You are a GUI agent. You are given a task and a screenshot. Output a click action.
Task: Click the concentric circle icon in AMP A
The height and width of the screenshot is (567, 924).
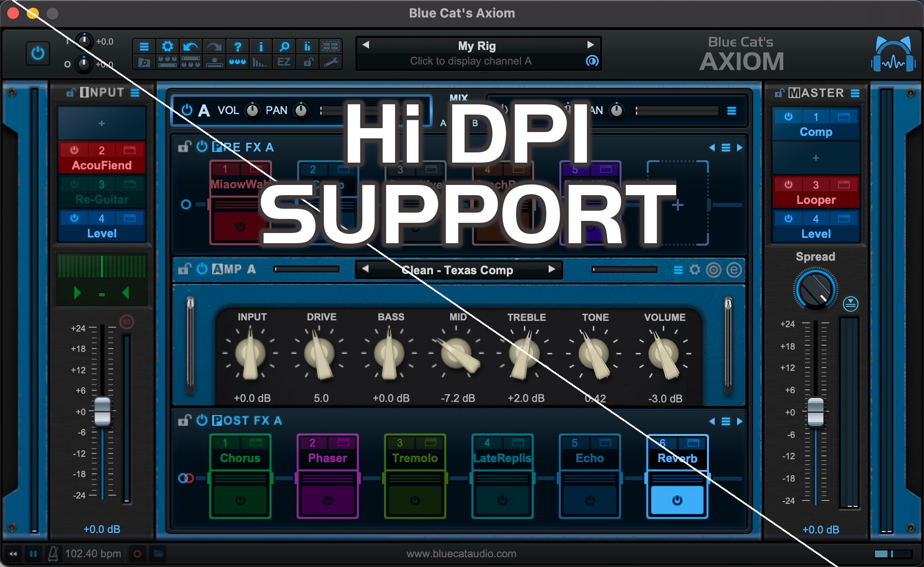click(713, 269)
